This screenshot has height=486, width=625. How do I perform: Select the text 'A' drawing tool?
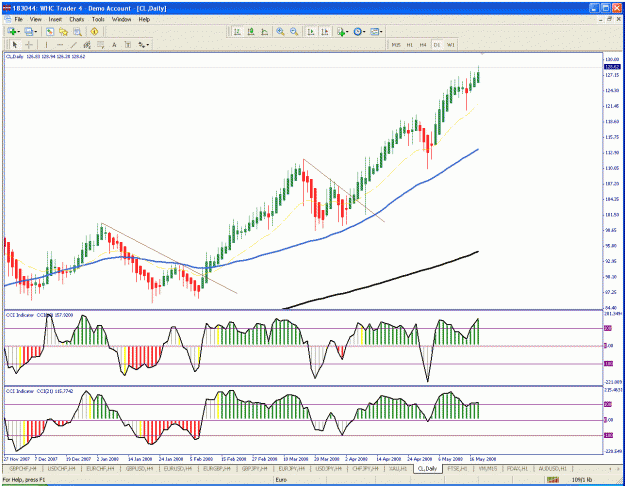[114, 45]
